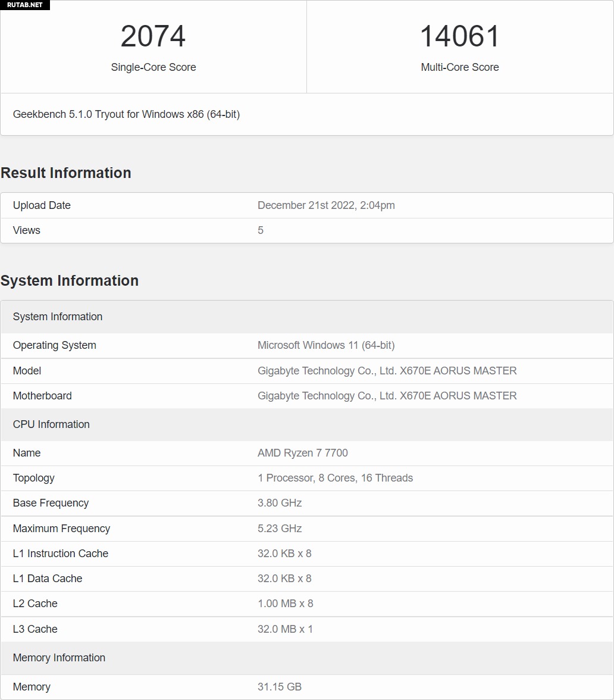
Task: Click the CPU Information section header
Action: 51,424
